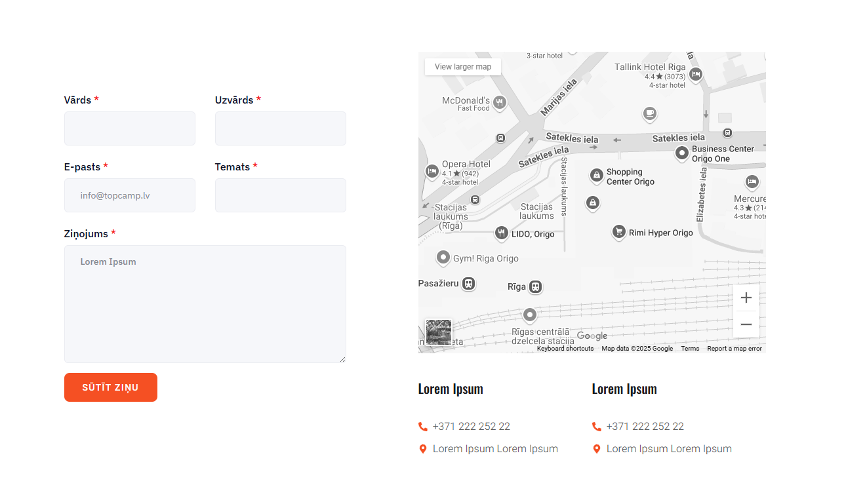The height and width of the screenshot is (504, 846).
Task: Switch to satellite imagery thumbnail
Action: point(438,332)
